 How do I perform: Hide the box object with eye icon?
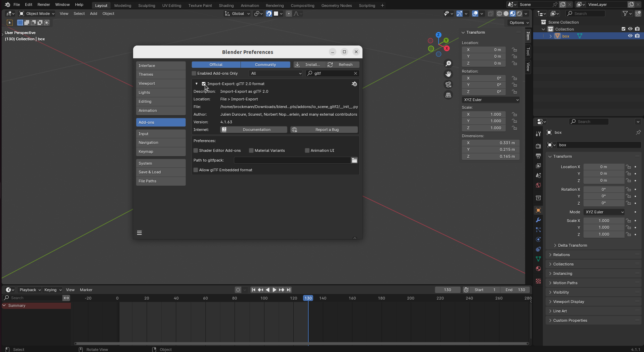tap(630, 36)
